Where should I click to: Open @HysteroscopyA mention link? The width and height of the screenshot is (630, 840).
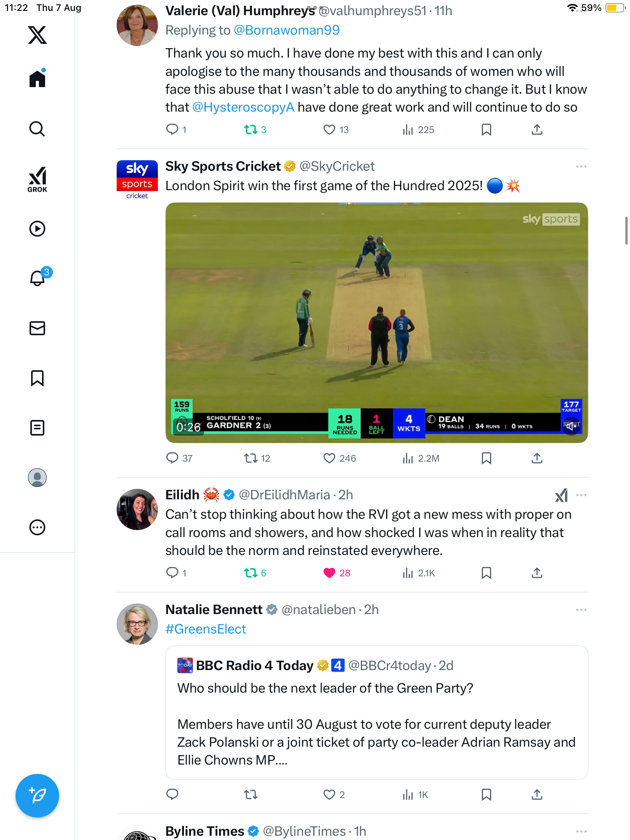click(x=243, y=107)
